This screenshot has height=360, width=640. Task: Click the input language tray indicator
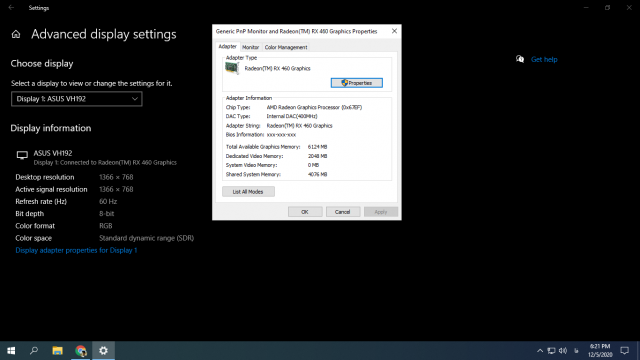[576, 351]
